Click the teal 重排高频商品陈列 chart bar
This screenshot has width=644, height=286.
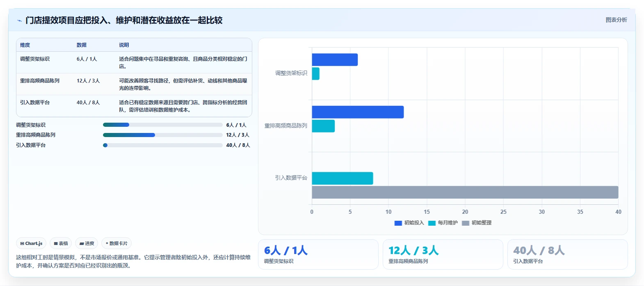(323, 126)
